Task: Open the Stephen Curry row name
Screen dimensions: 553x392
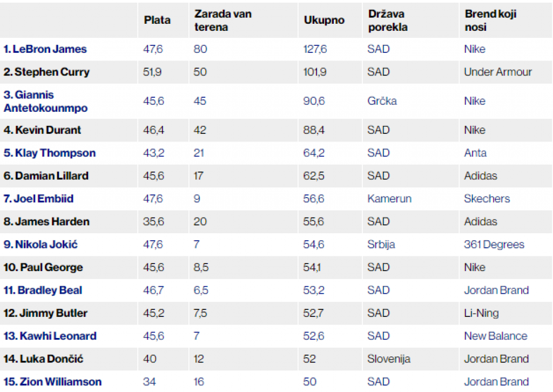Action: tap(47, 72)
